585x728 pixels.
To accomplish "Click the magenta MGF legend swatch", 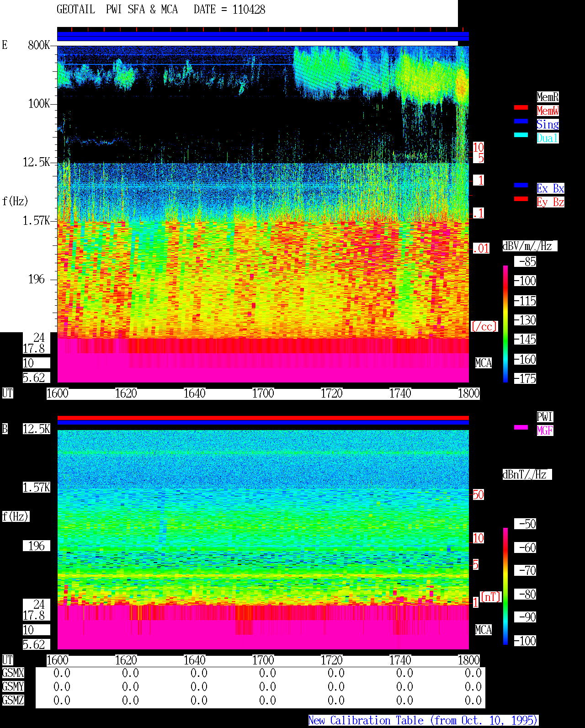I will (x=521, y=427).
